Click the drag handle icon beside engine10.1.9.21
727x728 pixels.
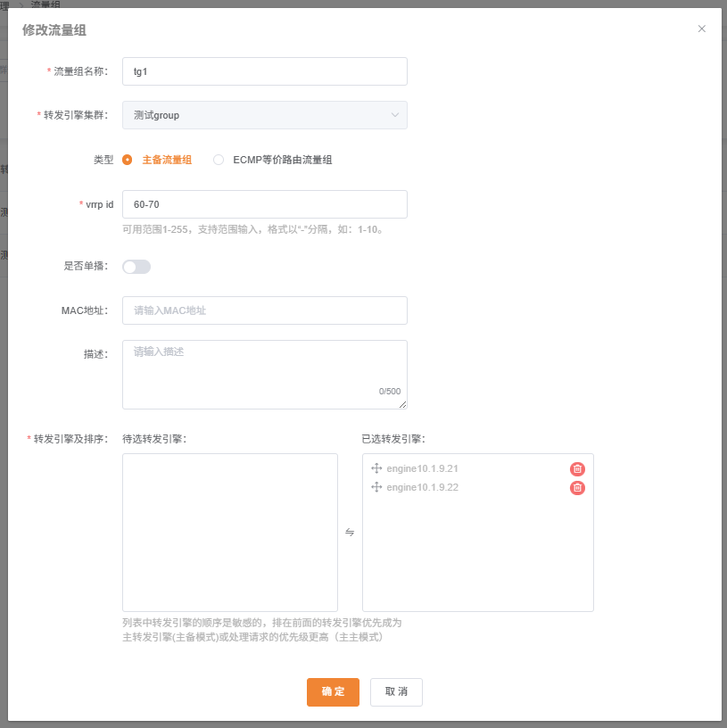376,467
